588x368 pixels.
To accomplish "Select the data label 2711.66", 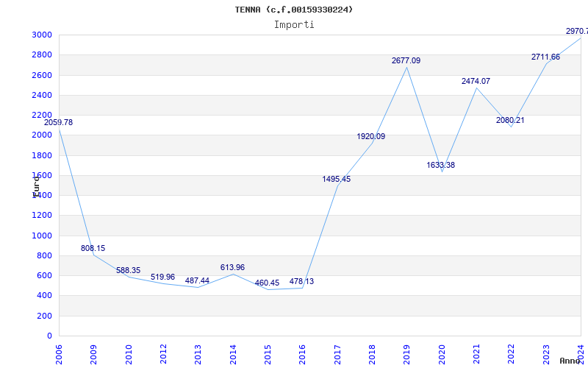I will coord(545,57).
